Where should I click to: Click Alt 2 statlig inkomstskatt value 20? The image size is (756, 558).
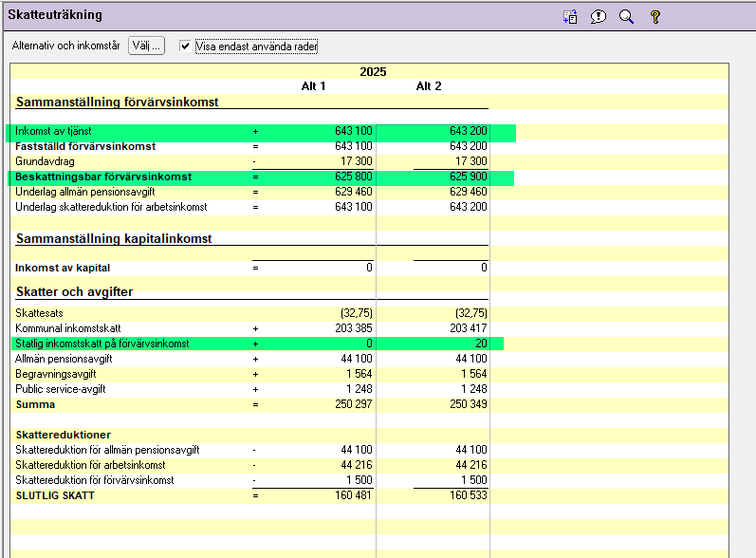pos(480,344)
